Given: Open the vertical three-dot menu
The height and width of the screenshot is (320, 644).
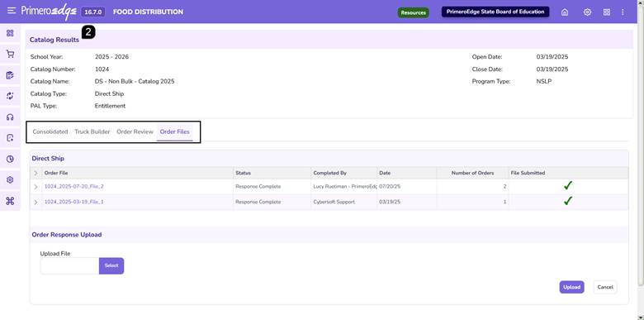Looking at the screenshot, I should click(623, 12).
